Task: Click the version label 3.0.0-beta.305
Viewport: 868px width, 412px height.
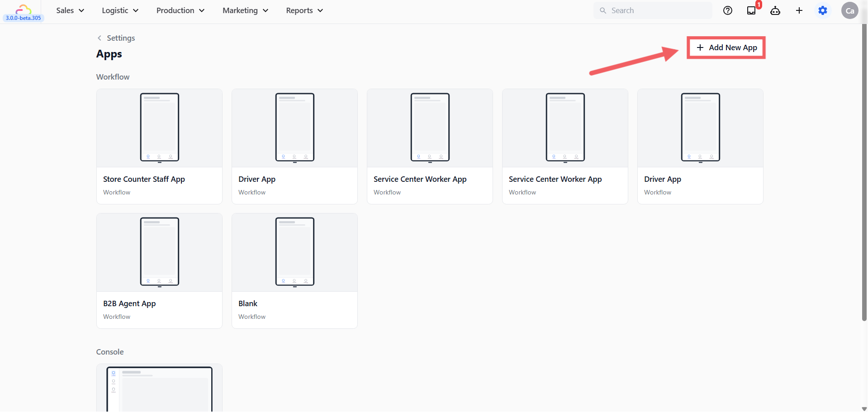Action: [x=24, y=18]
